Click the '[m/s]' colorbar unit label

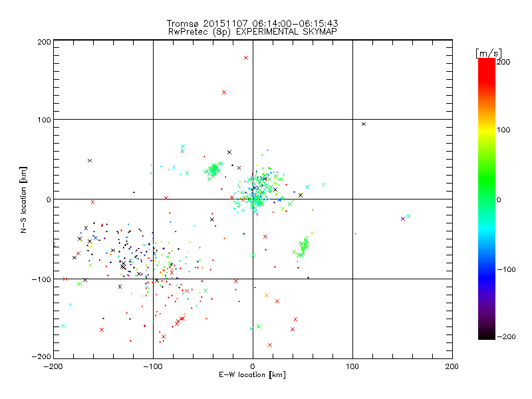click(x=488, y=53)
